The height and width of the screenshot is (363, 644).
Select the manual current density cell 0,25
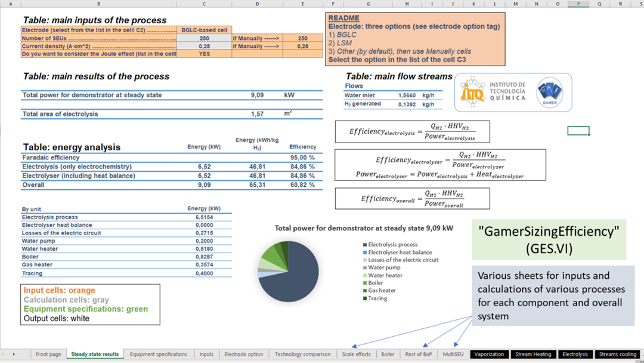click(x=303, y=46)
